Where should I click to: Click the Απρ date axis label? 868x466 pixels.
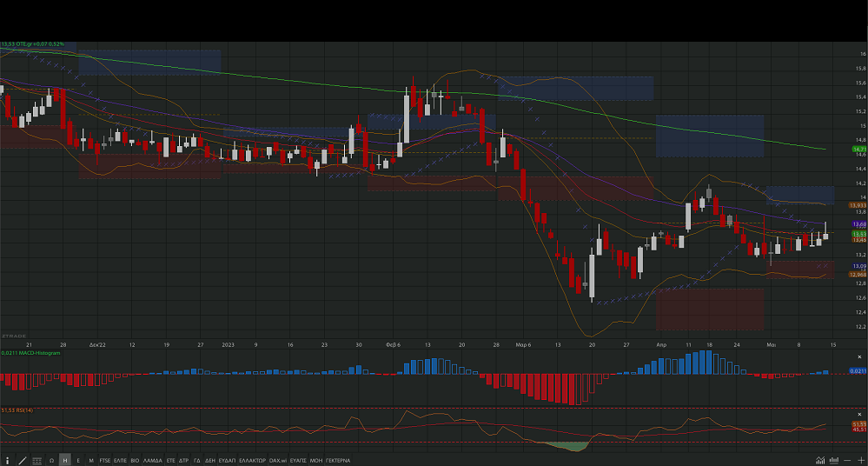(x=661, y=344)
